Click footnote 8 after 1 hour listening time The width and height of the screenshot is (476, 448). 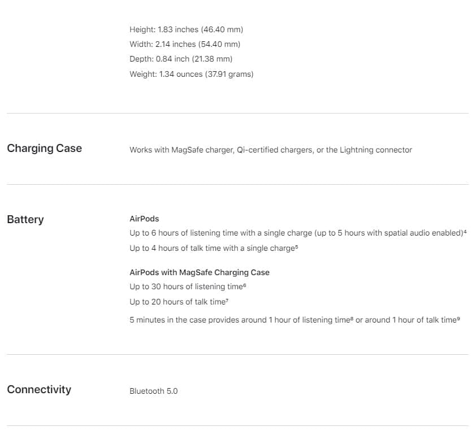click(352, 319)
